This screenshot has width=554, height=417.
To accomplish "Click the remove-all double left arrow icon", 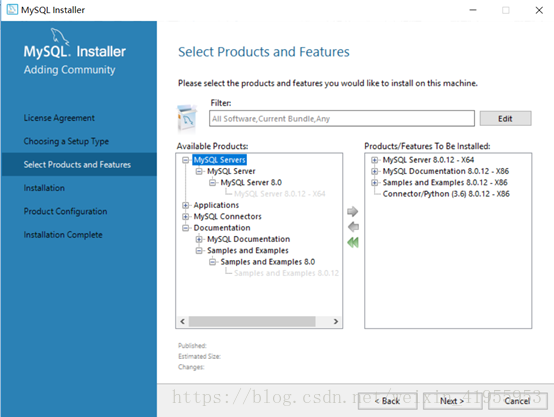I will click(x=353, y=242).
